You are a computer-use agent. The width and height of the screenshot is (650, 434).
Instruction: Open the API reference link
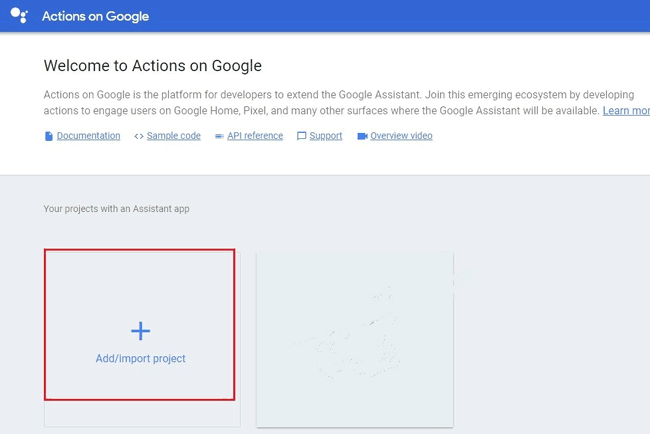pos(255,136)
